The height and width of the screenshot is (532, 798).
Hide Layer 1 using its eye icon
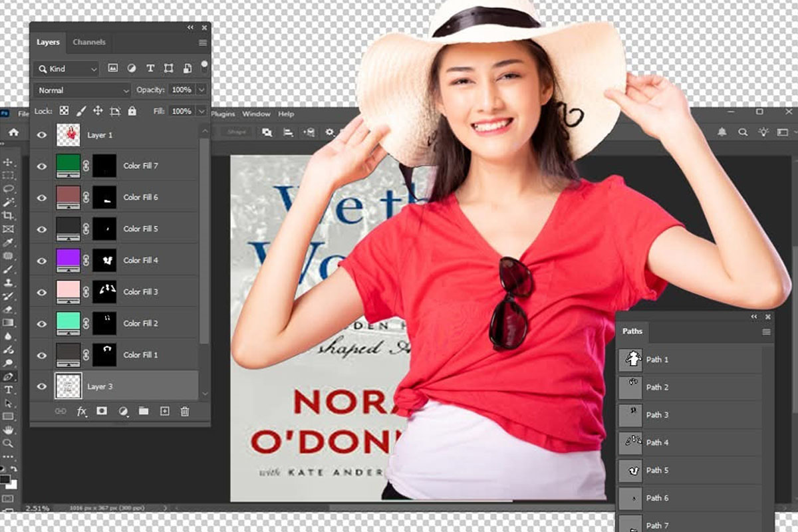coord(42,135)
